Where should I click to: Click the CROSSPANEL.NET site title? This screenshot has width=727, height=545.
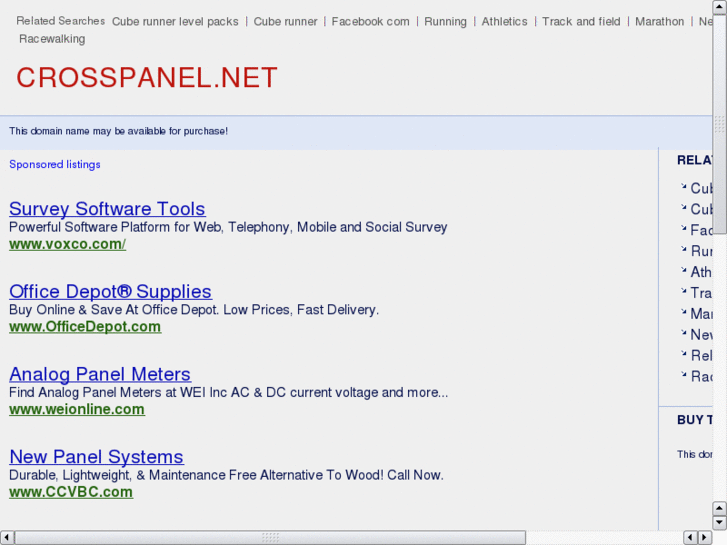click(x=147, y=77)
